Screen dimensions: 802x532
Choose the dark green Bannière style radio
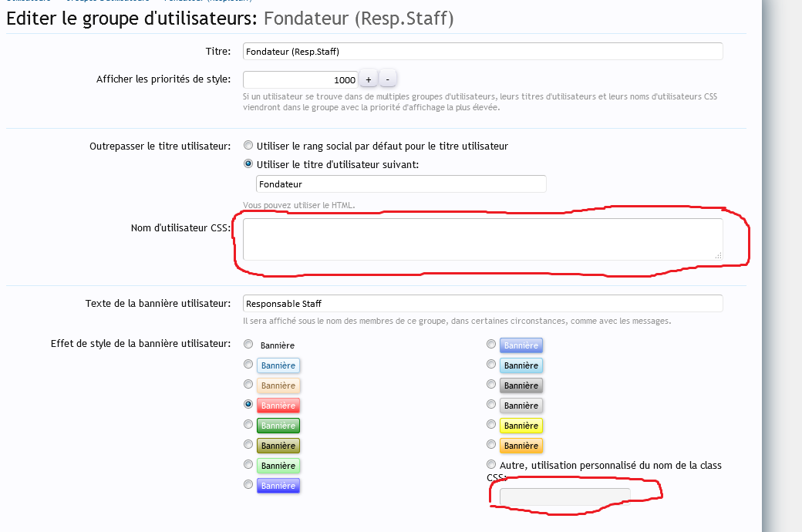248,424
